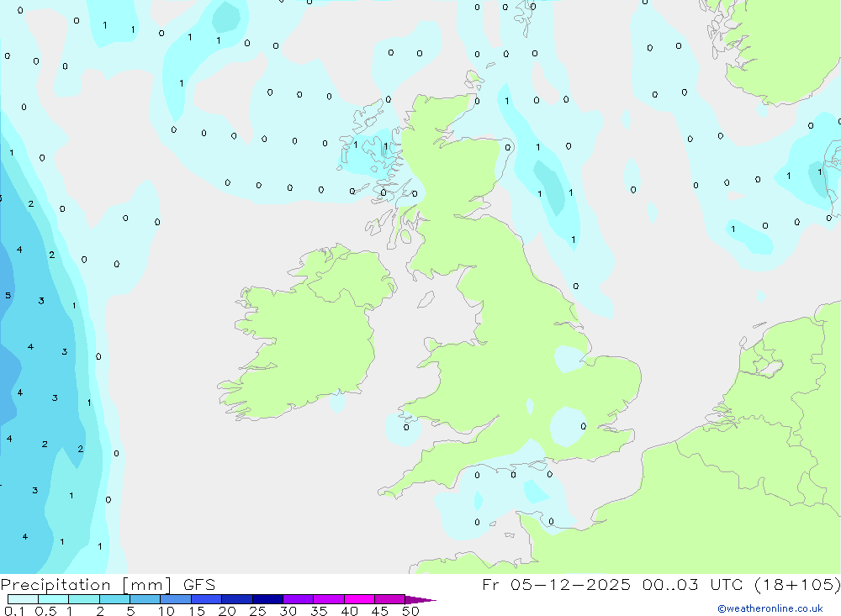The width and height of the screenshot is (841, 616).
Task: Click the 'Precipitation [mm]' title text
Action: point(87,585)
